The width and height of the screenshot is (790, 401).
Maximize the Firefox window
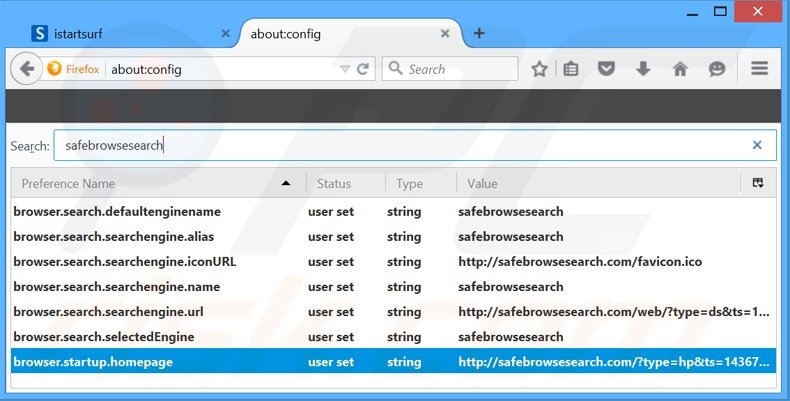(720, 11)
